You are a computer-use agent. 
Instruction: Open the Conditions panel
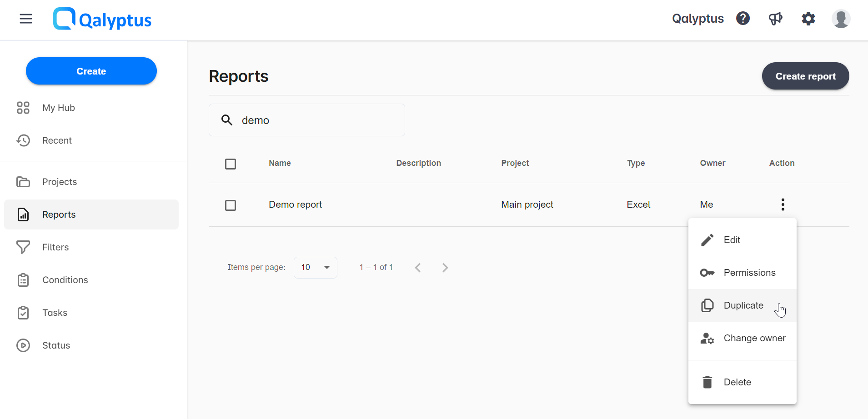65,280
